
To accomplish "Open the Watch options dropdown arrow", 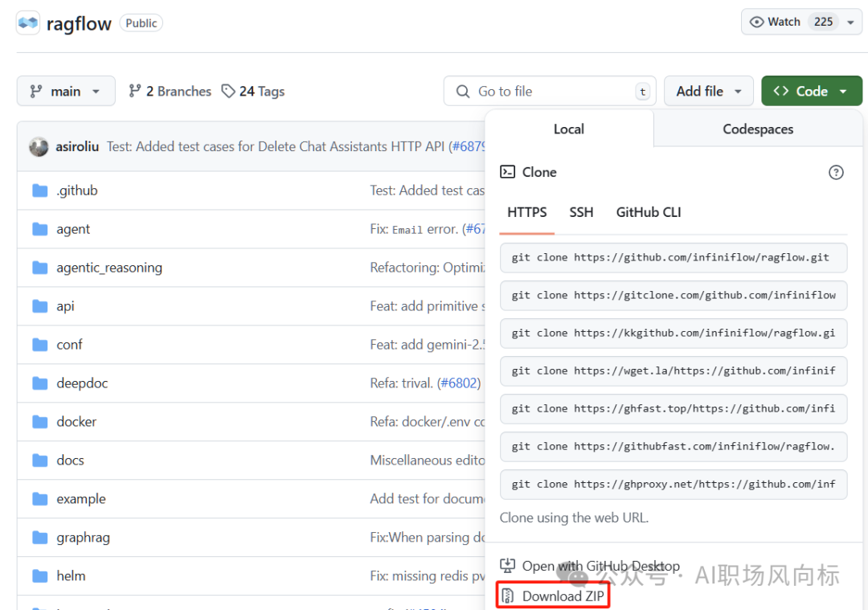I will coord(851,23).
